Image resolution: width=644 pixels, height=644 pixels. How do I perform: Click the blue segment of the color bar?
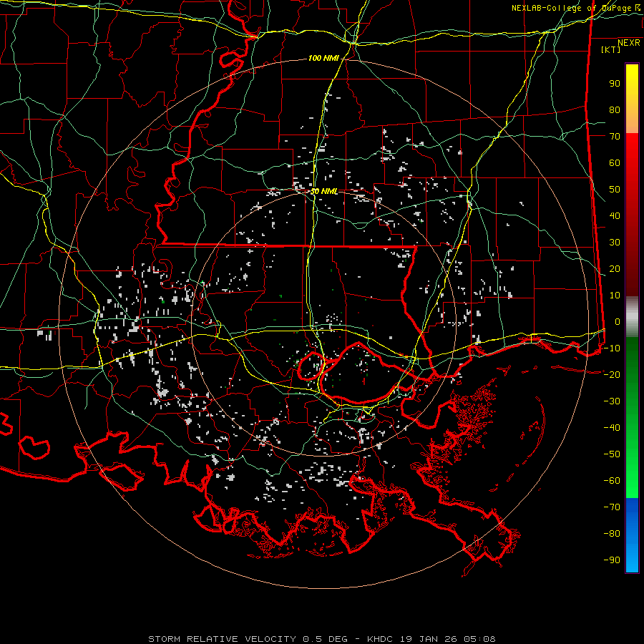pyautogui.click(x=632, y=535)
